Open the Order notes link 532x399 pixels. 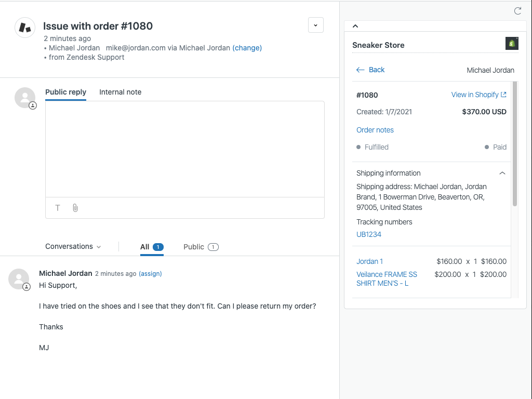375,130
